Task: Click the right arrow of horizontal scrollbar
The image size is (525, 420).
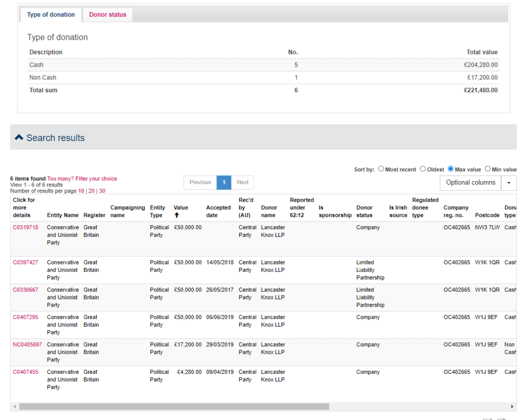Action: point(513,407)
